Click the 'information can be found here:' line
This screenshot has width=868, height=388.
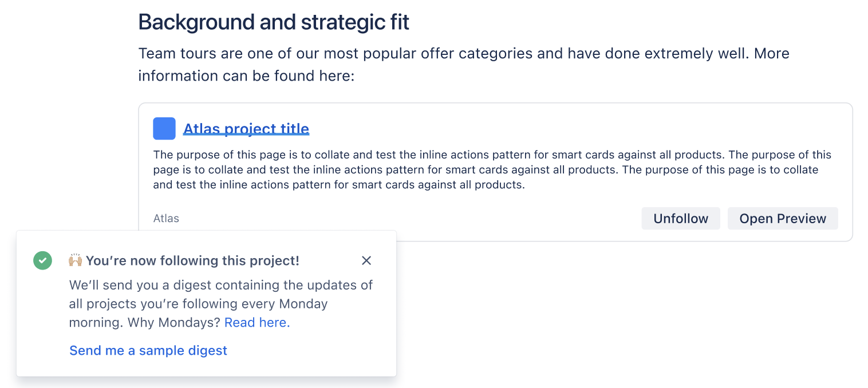pos(247,76)
